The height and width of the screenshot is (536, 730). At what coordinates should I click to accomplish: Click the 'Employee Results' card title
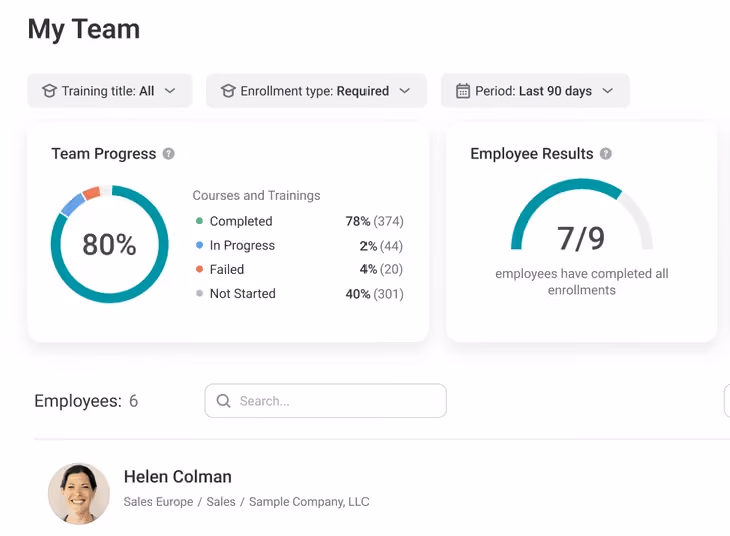click(x=532, y=154)
